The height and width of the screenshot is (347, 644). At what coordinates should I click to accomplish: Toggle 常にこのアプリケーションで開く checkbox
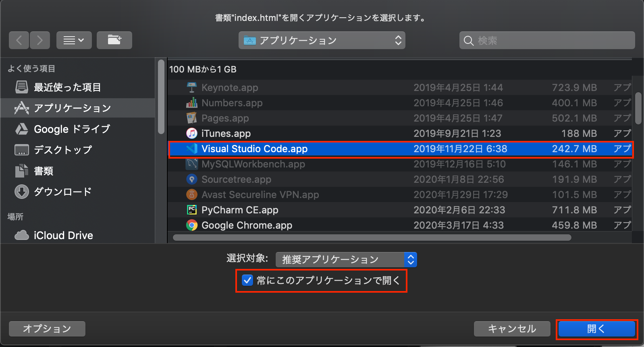(247, 280)
